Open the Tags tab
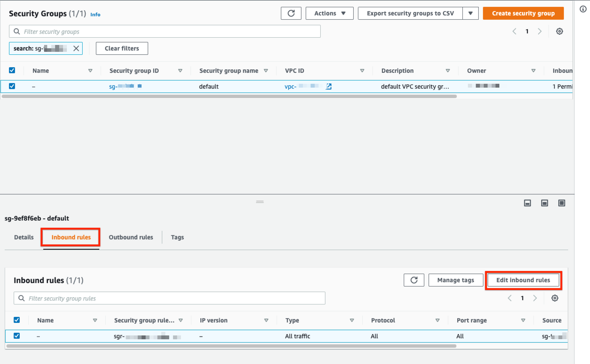 pos(177,237)
